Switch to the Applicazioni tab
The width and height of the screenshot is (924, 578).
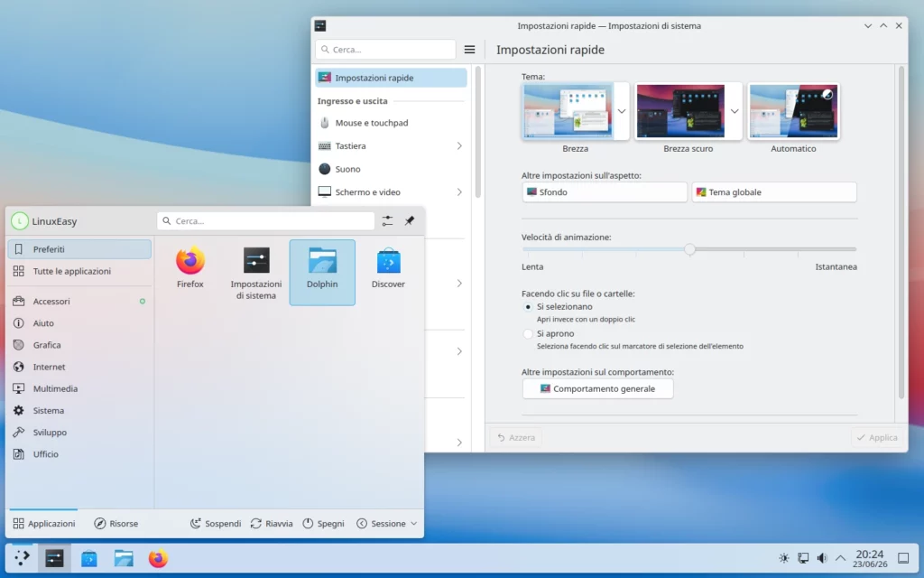pyautogui.click(x=44, y=523)
